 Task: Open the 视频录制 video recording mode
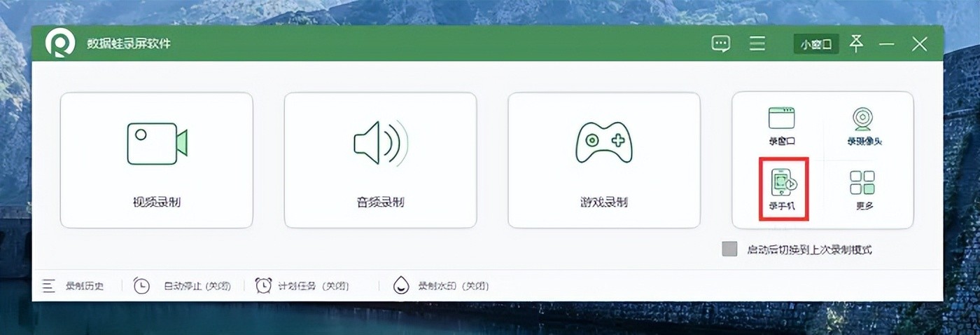pos(156,160)
